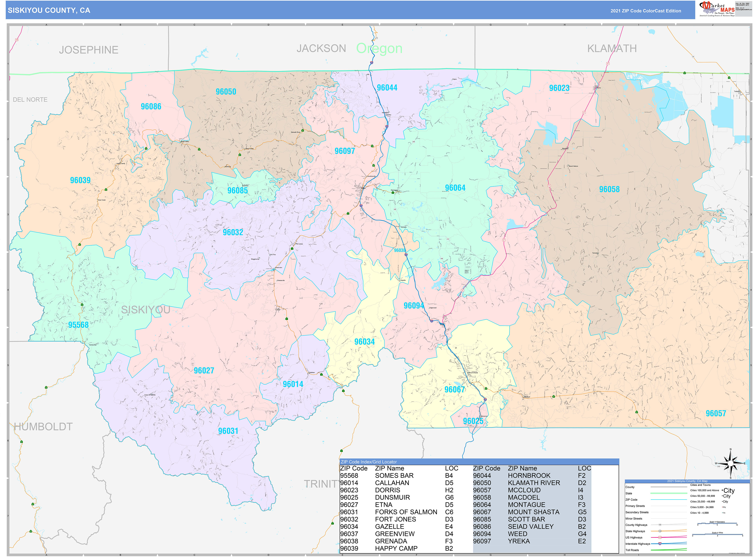Click the 96023 ZIP label on the map

pos(559,88)
